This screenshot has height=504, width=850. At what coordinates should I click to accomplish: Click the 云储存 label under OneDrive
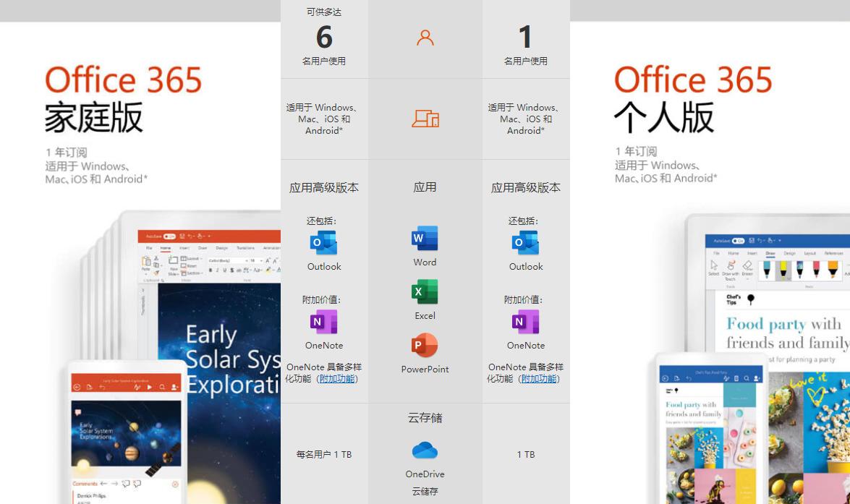[x=425, y=492]
